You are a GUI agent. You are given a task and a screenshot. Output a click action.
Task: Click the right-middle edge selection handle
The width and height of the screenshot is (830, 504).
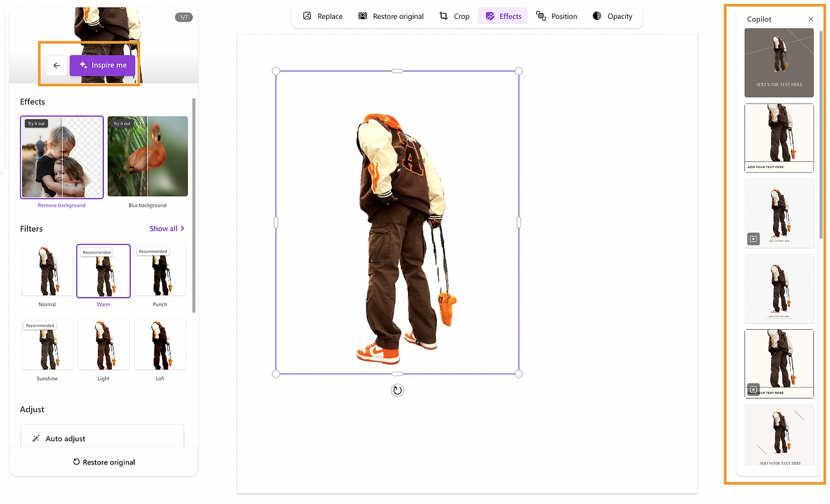coord(519,222)
